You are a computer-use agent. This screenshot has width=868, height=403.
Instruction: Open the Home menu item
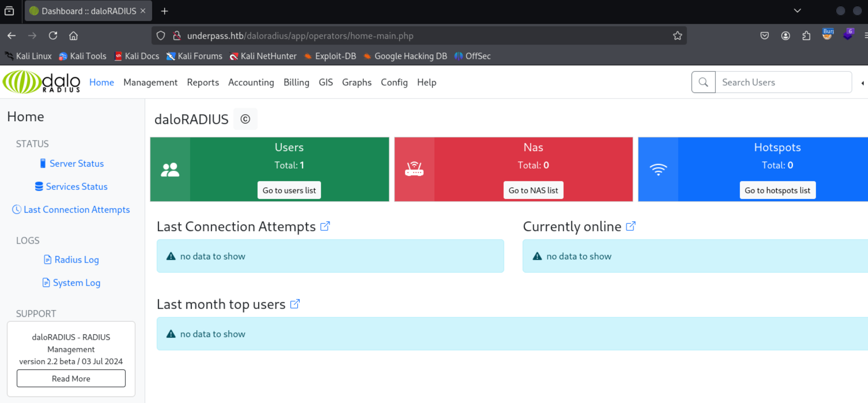pos(101,82)
